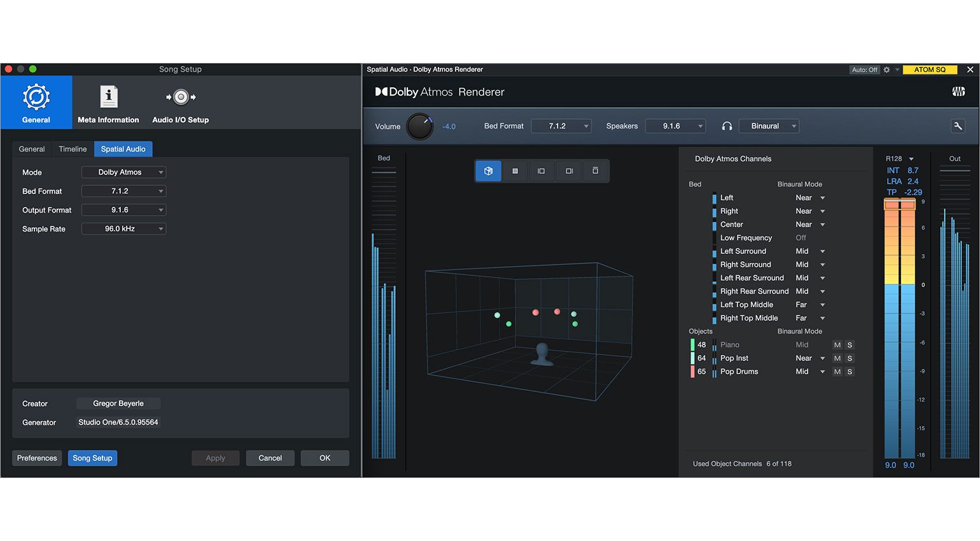Change the Center channel binaural mode
Image resolution: width=980 pixels, height=541 pixels.
(x=809, y=224)
